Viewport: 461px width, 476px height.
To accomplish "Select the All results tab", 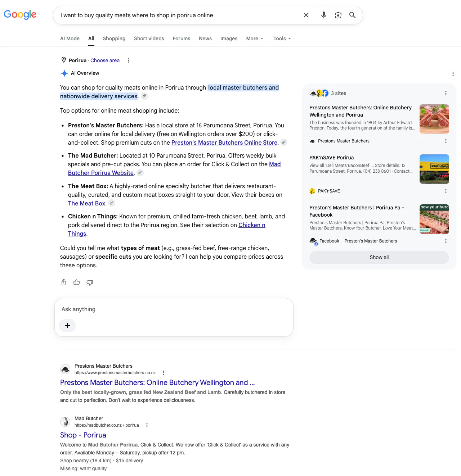I will tap(91, 38).
